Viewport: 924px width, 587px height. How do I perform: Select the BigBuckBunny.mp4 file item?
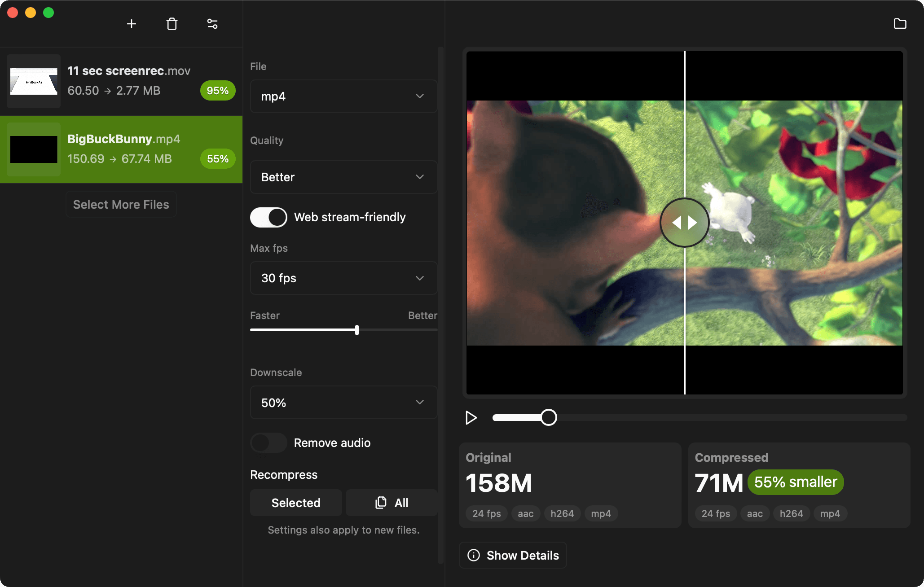pos(121,149)
